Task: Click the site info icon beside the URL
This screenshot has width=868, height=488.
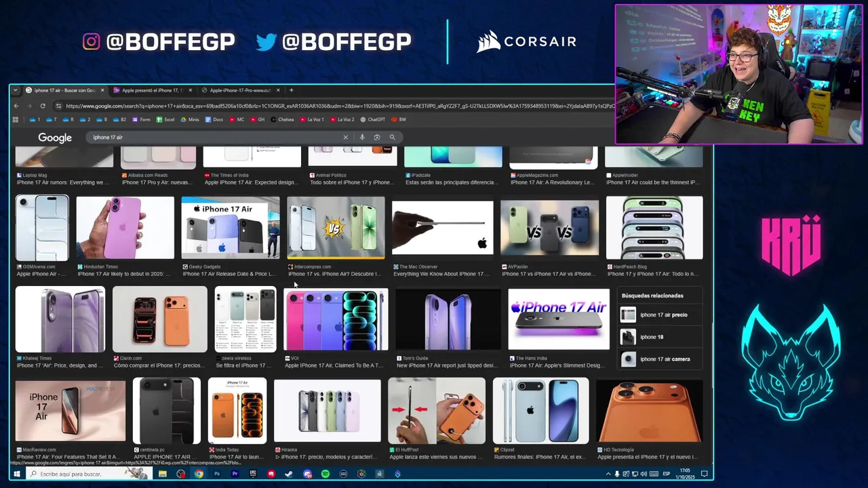Action: (58, 106)
